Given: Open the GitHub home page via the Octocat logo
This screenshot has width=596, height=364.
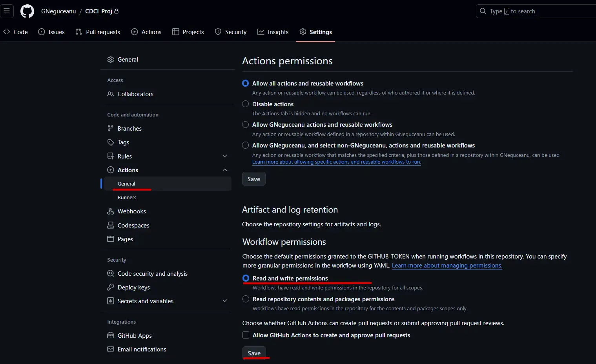Looking at the screenshot, I should pyautogui.click(x=27, y=11).
